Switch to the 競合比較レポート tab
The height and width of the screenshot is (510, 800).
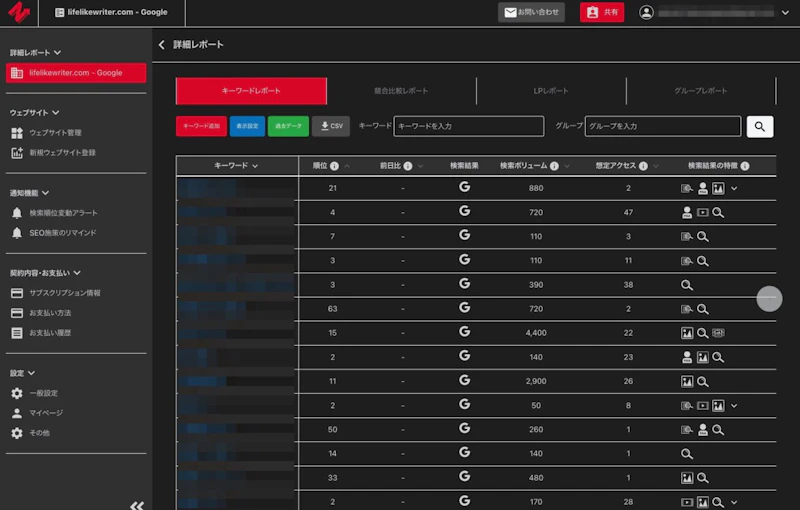tap(401, 91)
